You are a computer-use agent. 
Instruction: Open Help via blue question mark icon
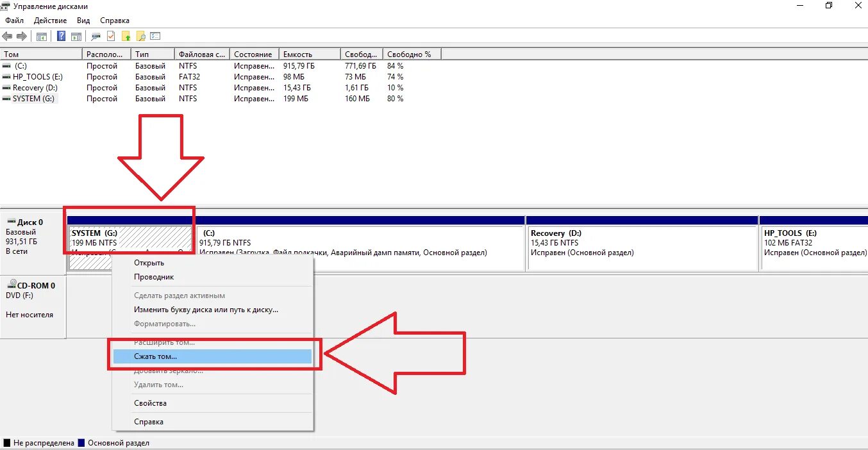pos(62,37)
